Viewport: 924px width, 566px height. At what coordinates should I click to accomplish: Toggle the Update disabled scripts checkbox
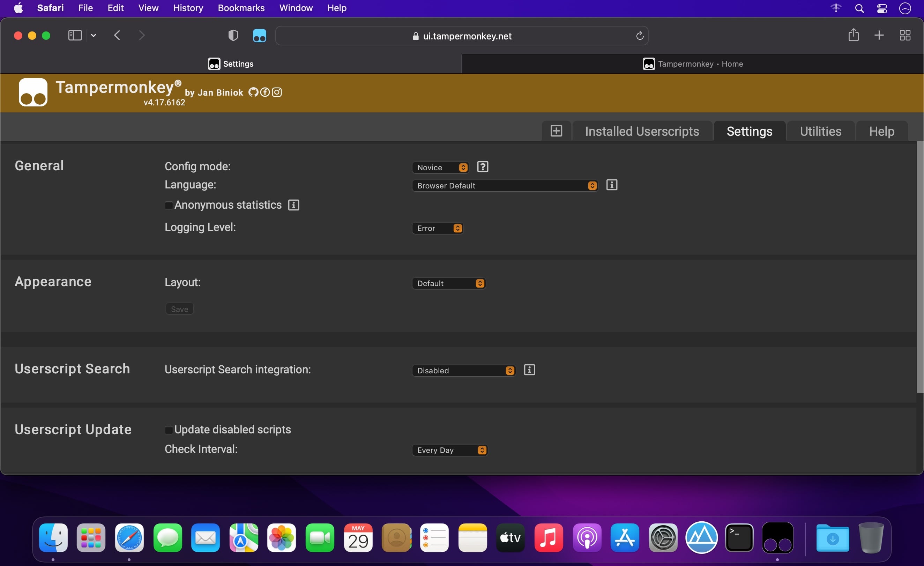click(169, 430)
